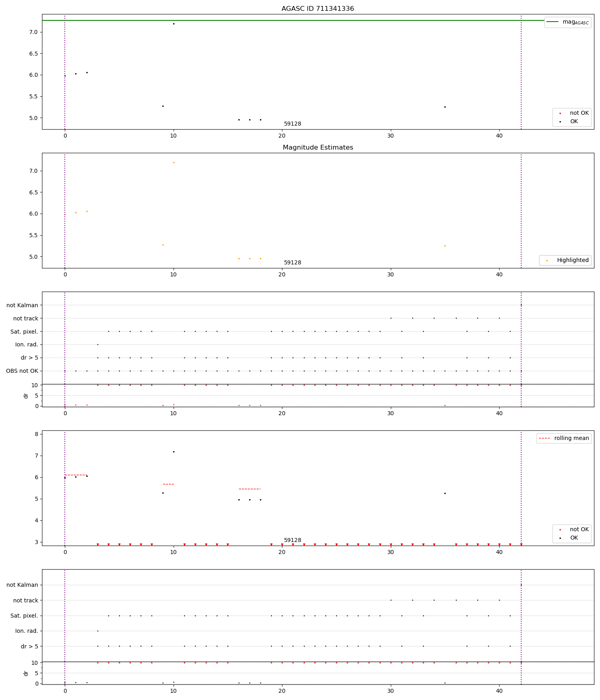Click '59128' annotation in Magnitude Estimates plot

(292, 263)
